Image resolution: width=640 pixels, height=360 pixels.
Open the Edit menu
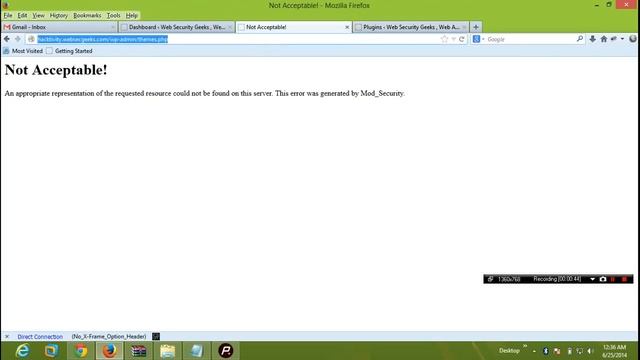pos(22,16)
